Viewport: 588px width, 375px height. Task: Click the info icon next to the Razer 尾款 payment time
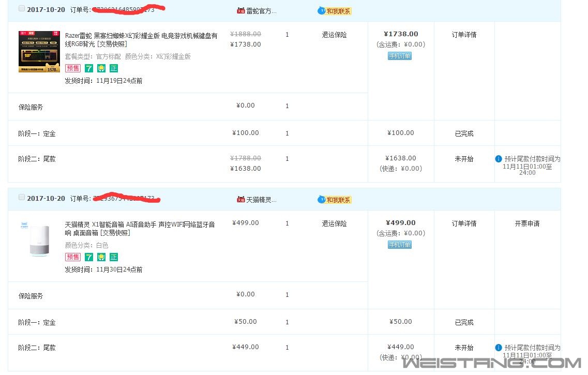pyautogui.click(x=499, y=159)
